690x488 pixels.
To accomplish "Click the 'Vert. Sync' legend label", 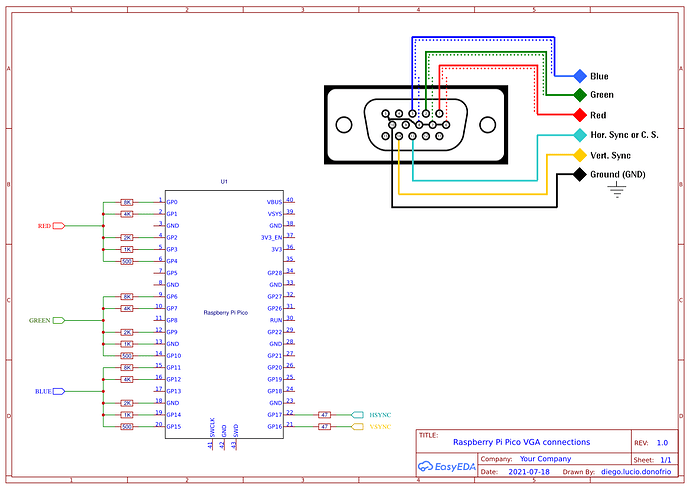I will 610,155.
